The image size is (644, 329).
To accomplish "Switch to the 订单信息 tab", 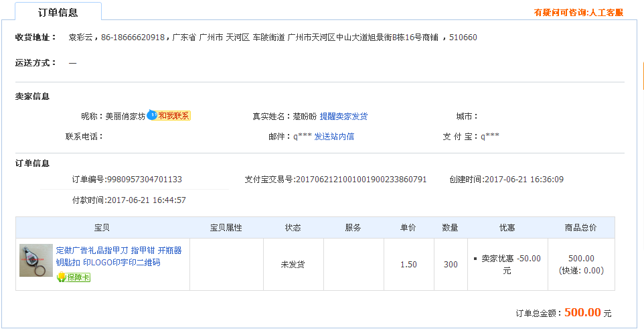I will coord(58,12).
